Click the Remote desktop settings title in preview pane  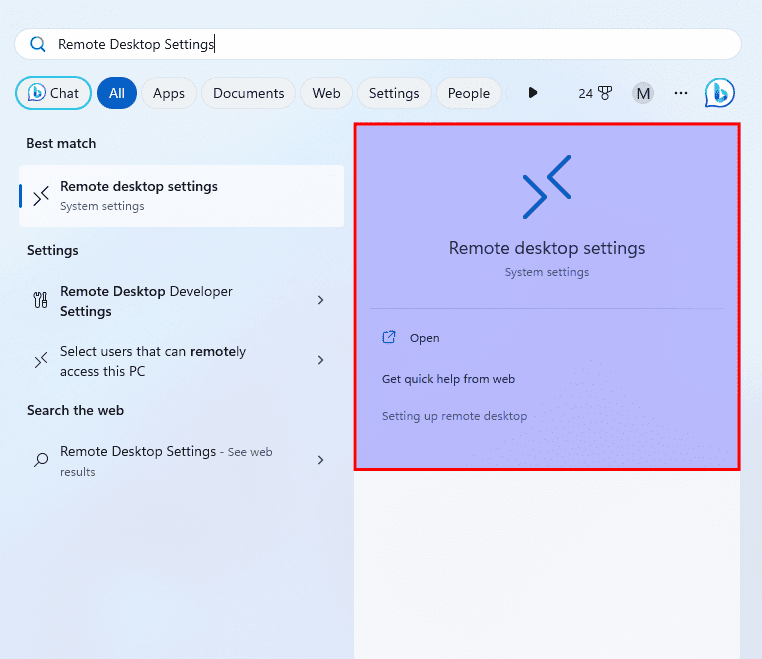547,248
